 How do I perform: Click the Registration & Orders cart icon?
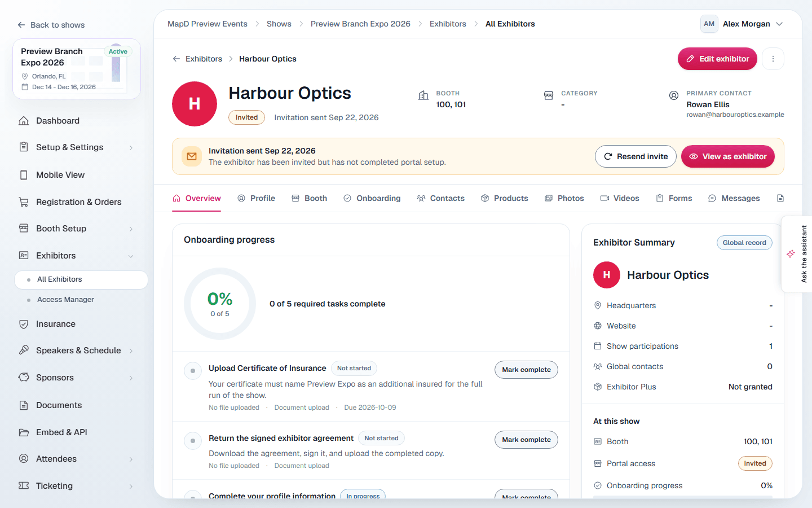point(24,202)
